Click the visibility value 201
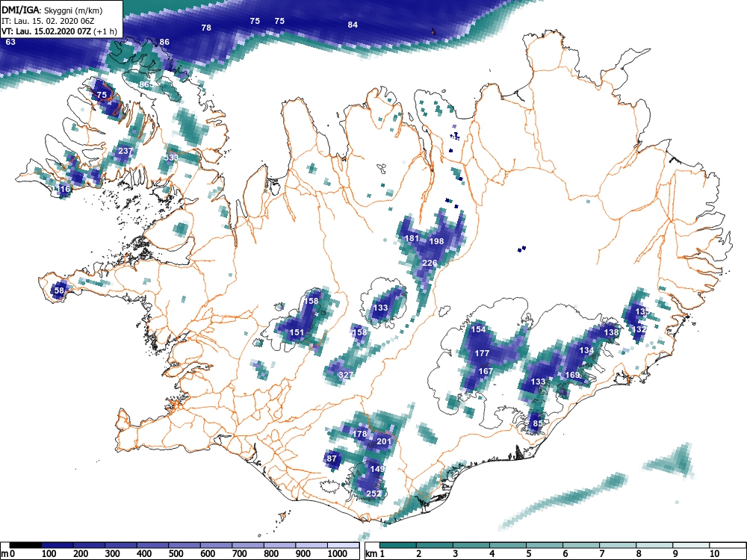747x560 pixels. [384, 441]
